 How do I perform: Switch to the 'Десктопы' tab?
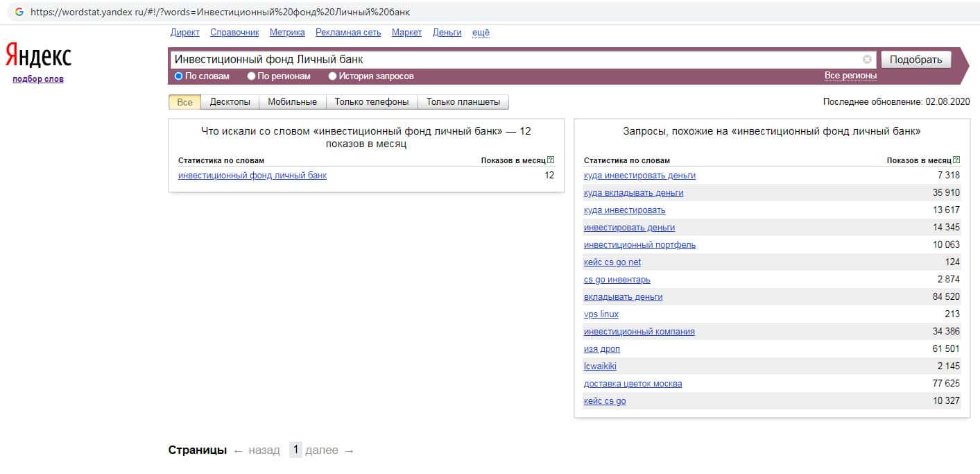[230, 102]
